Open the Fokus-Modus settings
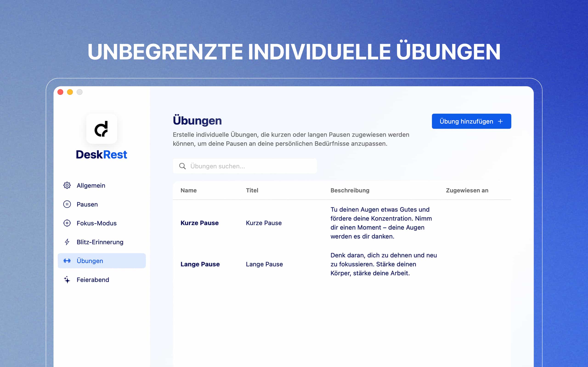Screen dimensions: 588x367 96,223
